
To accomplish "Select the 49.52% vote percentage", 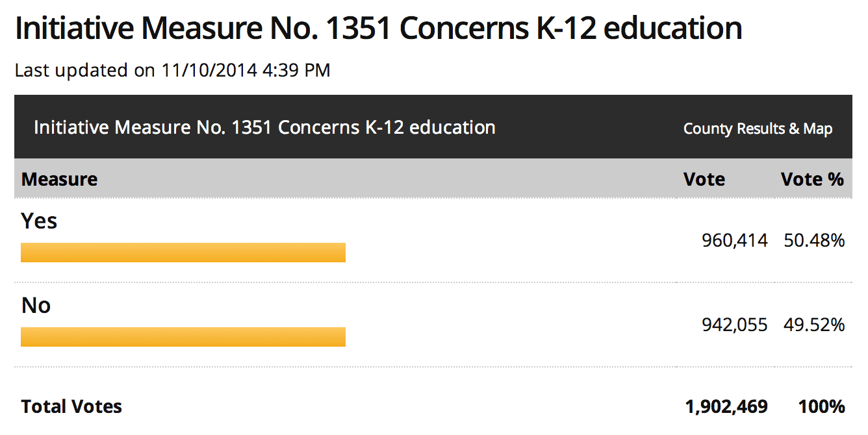I will click(815, 325).
